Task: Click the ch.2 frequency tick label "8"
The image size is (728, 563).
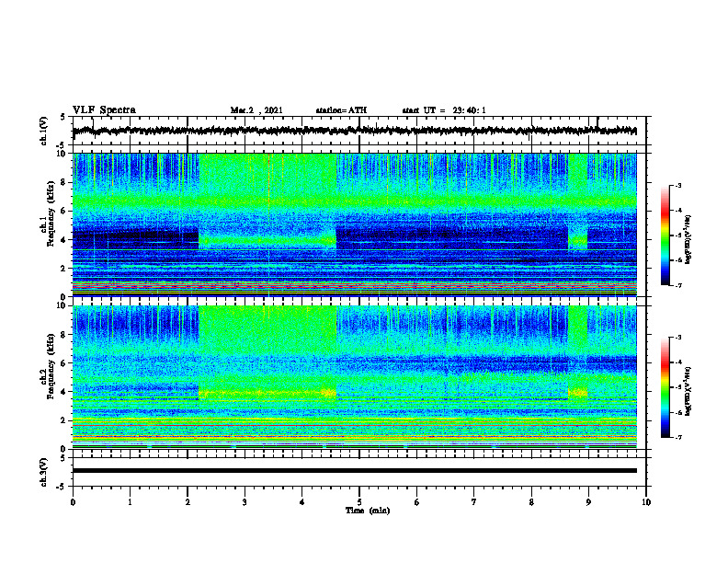Action: tap(63, 335)
